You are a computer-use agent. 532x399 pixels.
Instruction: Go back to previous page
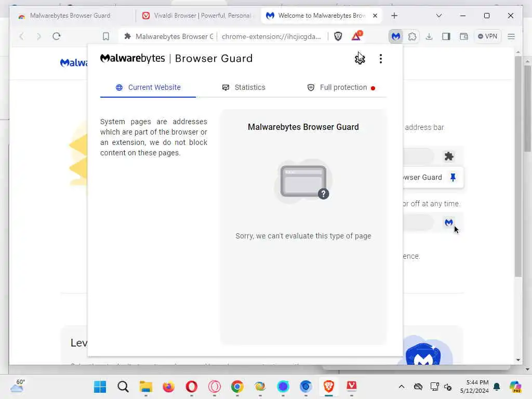[22, 36]
